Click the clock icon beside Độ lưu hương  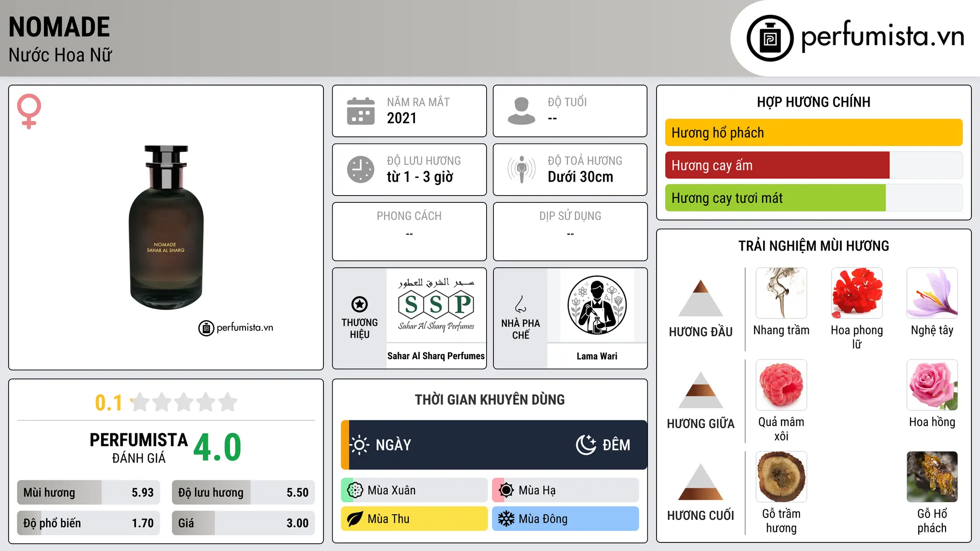click(361, 169)
